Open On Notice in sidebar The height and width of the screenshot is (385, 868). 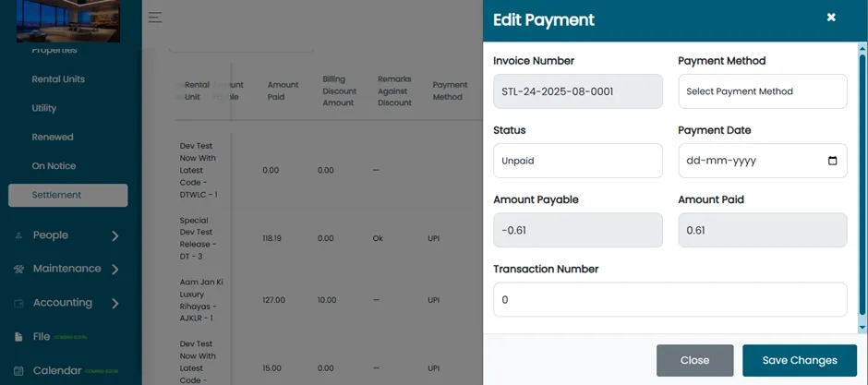(x=54, y=166)
